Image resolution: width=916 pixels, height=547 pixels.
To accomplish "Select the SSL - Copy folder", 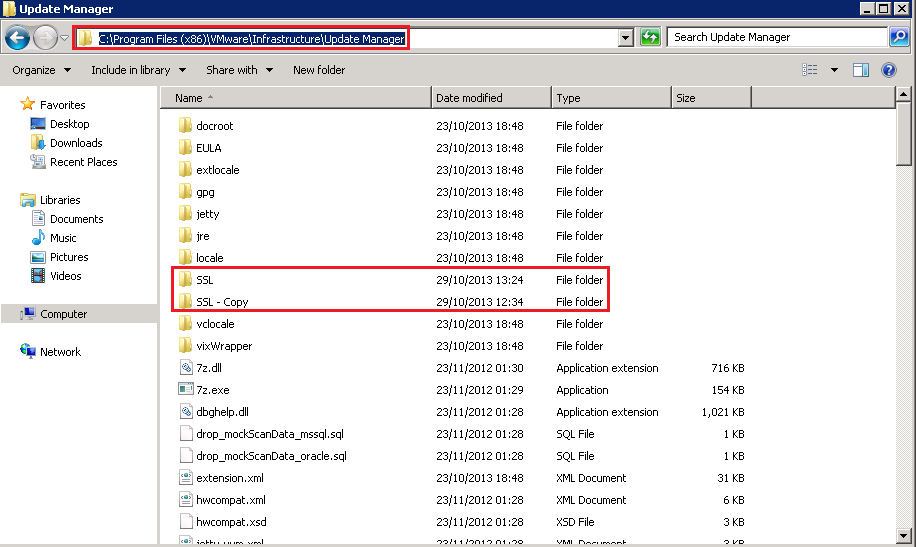I will tap(222, 302).
